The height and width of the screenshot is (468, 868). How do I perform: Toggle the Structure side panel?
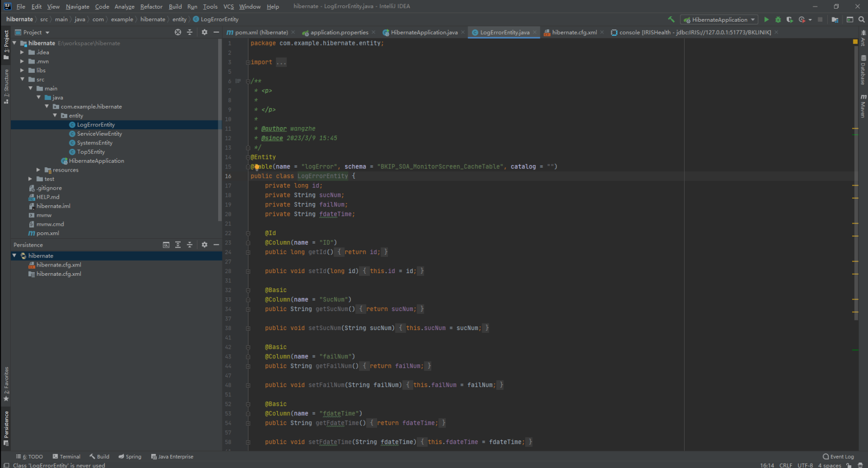click(x=6, y=86)
